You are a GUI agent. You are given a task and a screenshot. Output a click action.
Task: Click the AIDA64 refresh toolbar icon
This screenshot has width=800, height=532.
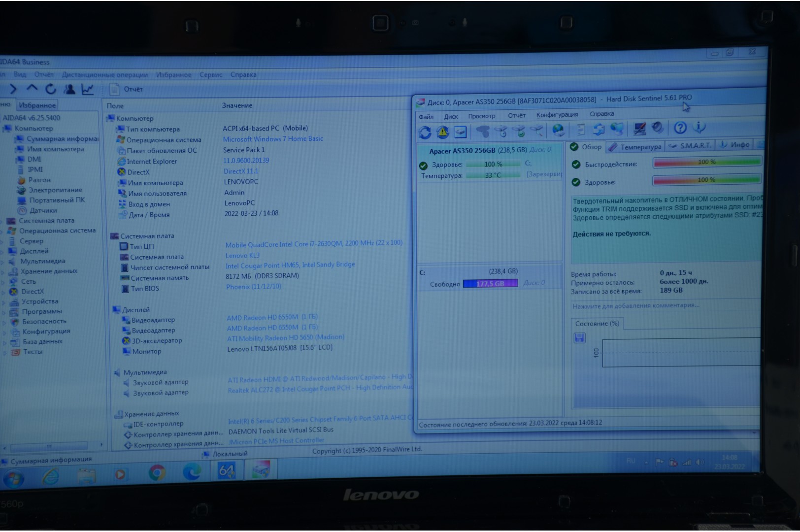point(50,89)
